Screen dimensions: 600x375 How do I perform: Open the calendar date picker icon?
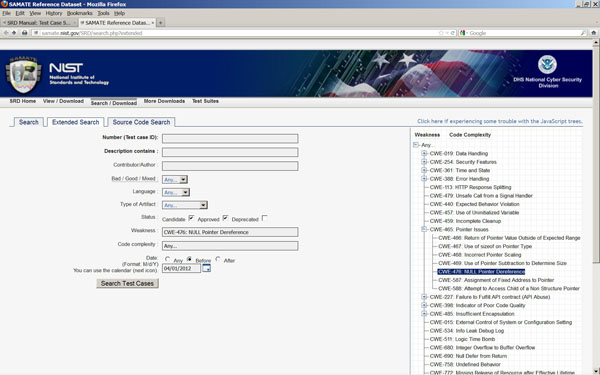pos(206,268)
